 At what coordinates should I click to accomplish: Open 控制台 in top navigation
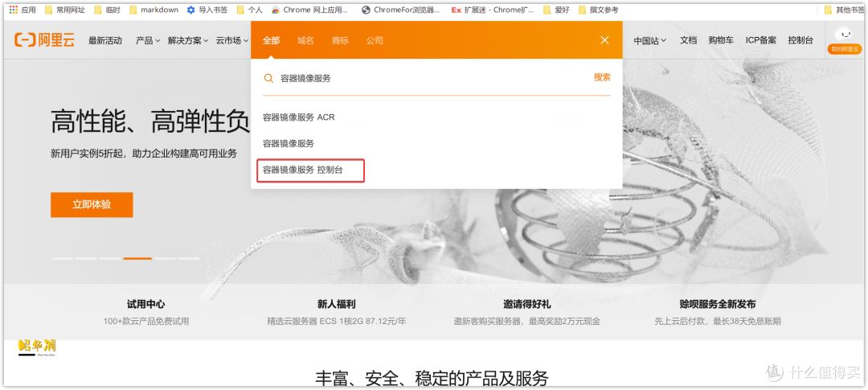tap(800, 40)
